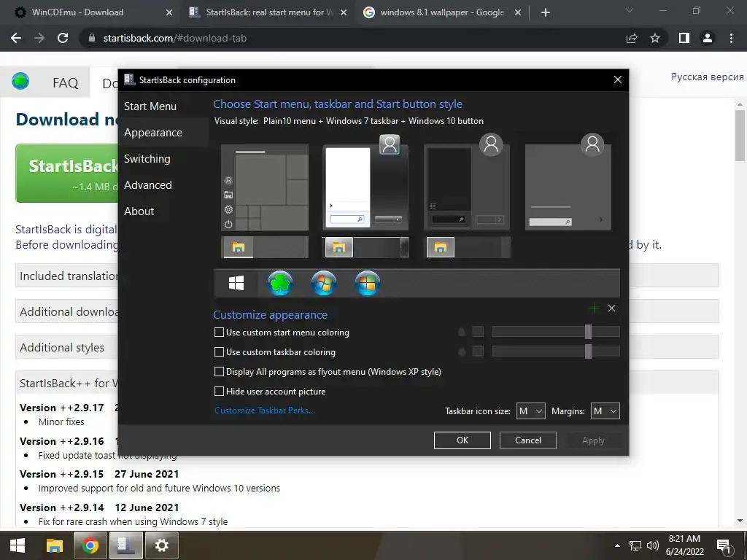The height and width of the screenshot is (560, 747).
Task: Click the network tray icon
Action: tap(635, 545)
